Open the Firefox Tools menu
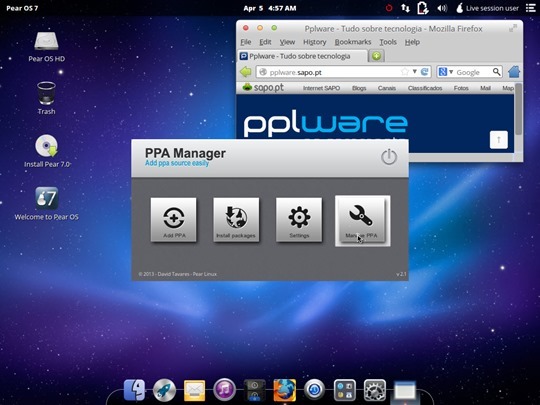540x405 pixels. coord(388,42)
